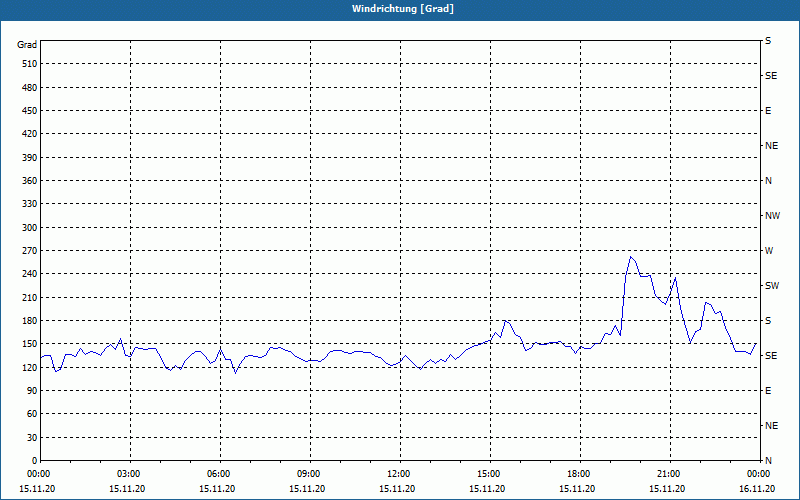Pick the 15.11.20 date under 21:00
Screen dimensions: 800x500
(x=667, y=489)
